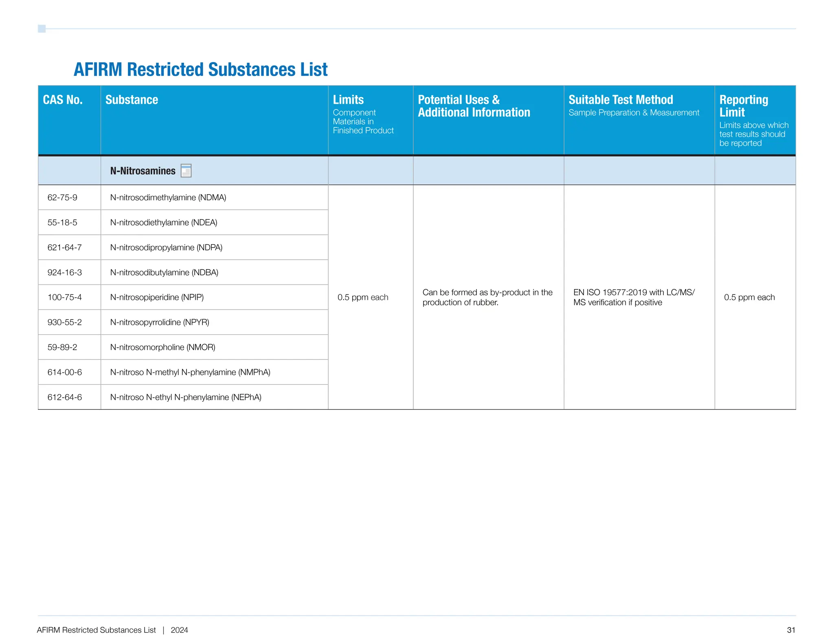Click the small blue square at top left
The image size is (834, 644).
tap(42, 28)
